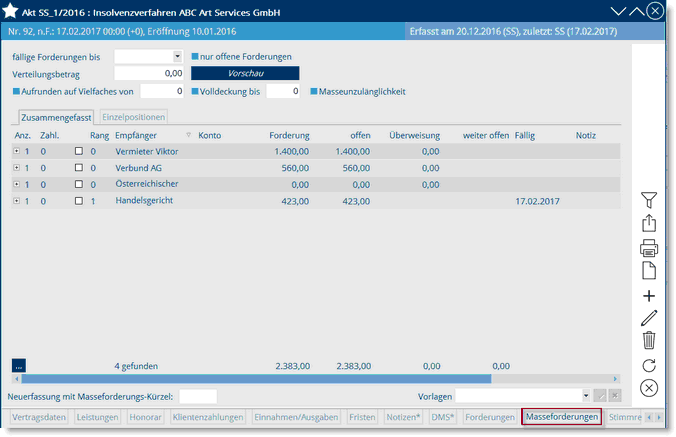The image size is (676, 437).
Task: Sort by Überweisung column header
Action: [414, 135]
